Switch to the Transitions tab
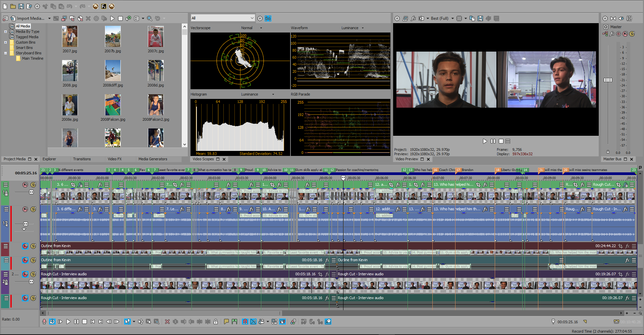 (82, 159)
